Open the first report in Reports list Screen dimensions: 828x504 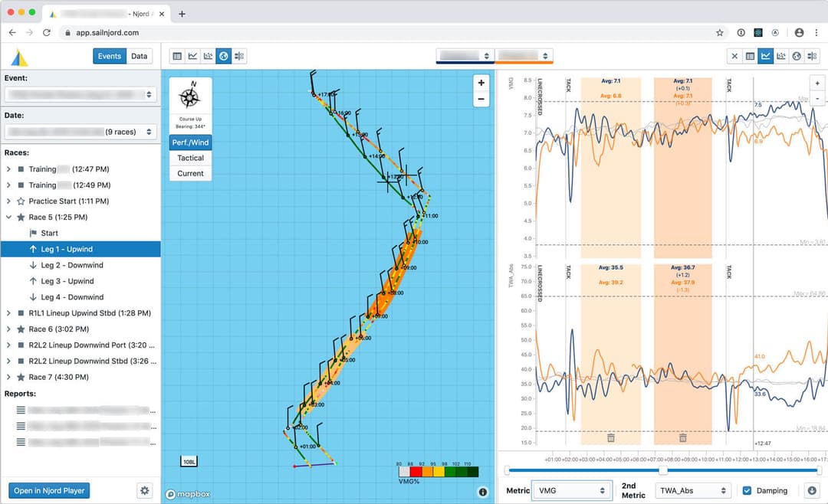click(86, 410)
